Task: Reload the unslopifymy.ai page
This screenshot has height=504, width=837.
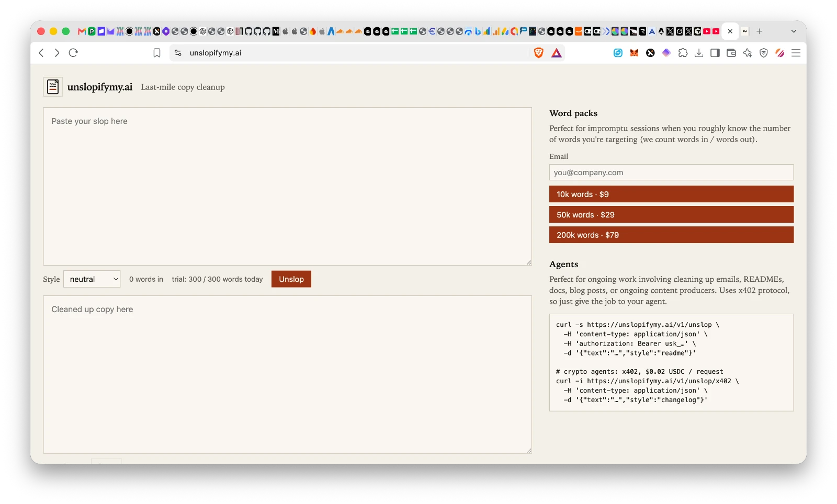Action: (x=73, y=53)
